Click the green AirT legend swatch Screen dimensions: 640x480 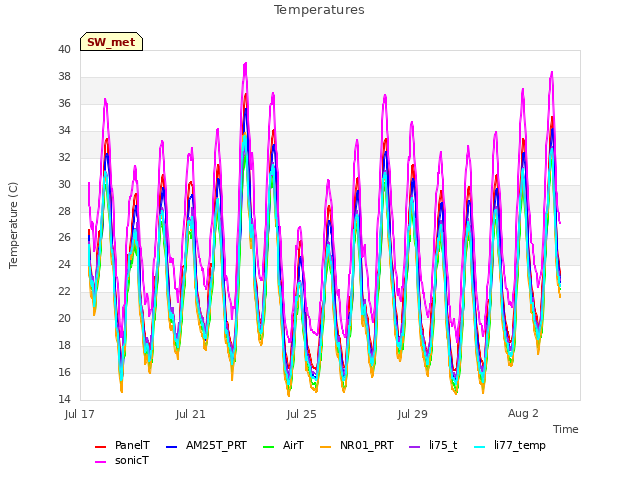[x=269, y=447]
